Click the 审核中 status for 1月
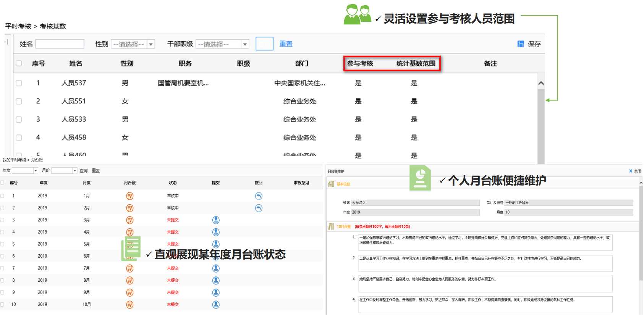This screenshot has width=644, height=336. coord(173,196)
